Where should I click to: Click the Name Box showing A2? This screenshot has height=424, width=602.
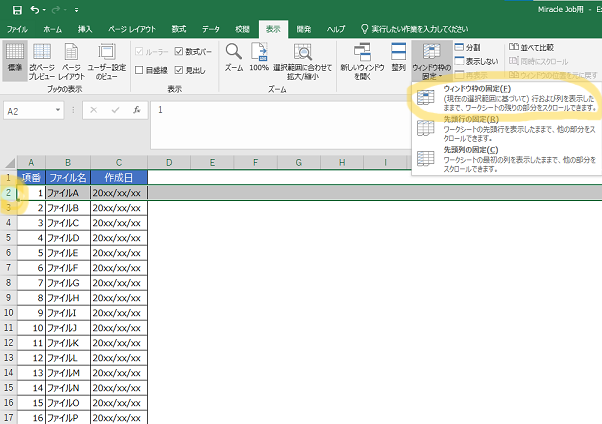coord(28,111)
